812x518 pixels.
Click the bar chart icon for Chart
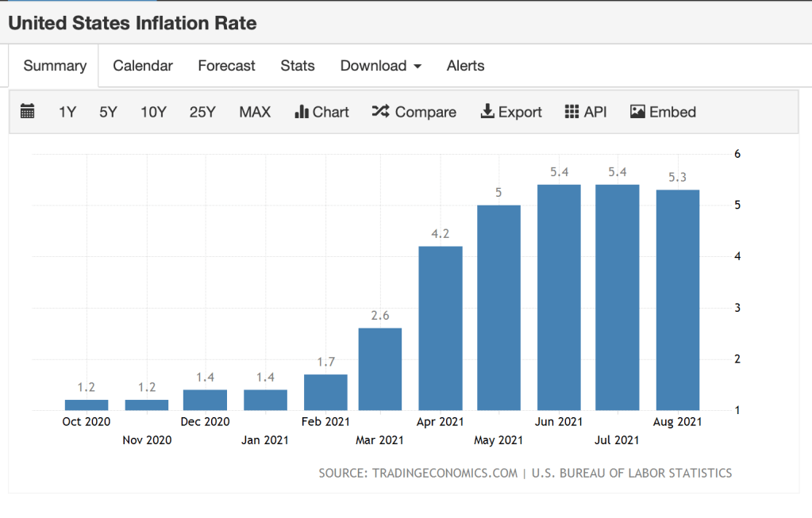click(x=302, y=112)
